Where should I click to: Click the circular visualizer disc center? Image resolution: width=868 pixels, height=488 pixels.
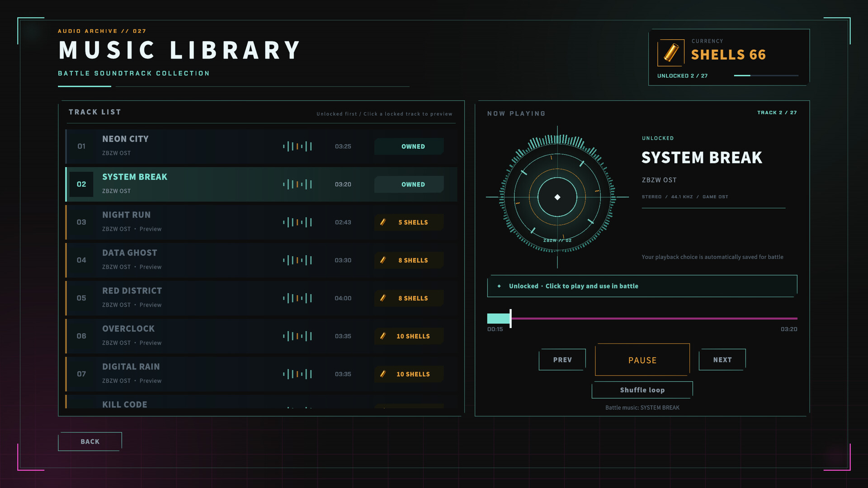point(557,197)
